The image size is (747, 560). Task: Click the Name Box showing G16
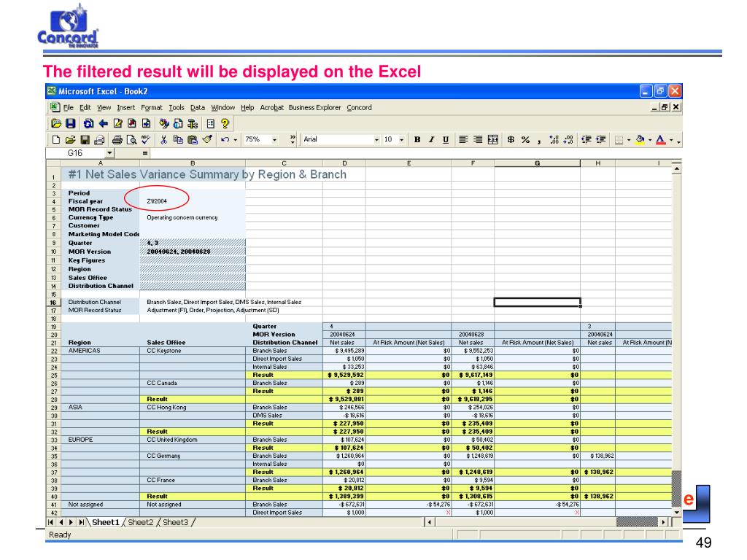(x=75, y=153)
